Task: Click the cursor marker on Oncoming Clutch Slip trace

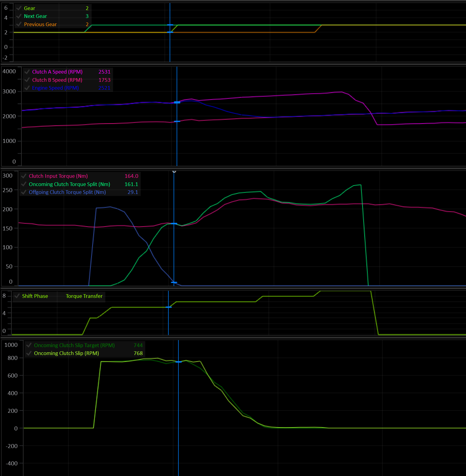Action: point(179,362)
